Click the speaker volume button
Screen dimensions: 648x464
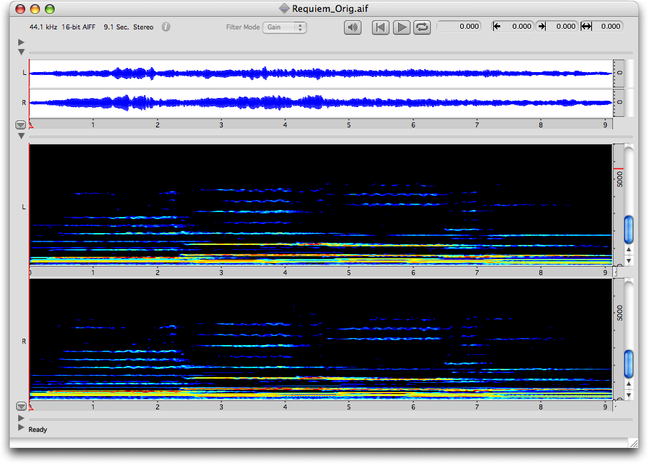(x=352, y=27)
